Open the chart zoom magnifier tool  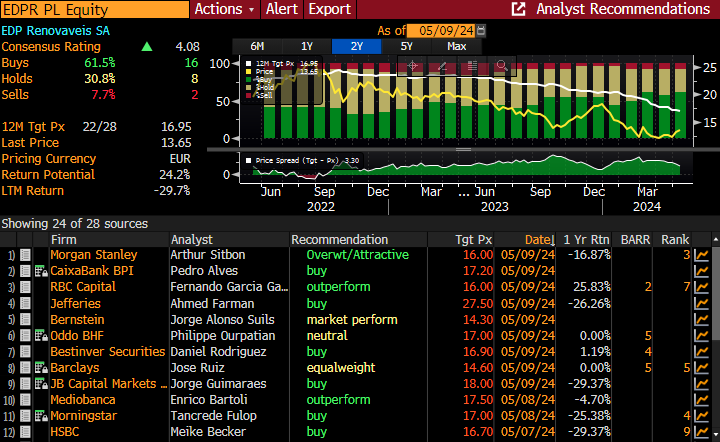coord(502,66)
